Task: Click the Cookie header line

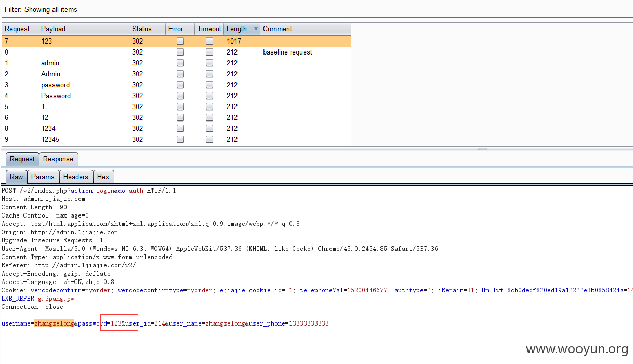Action: 316,290
